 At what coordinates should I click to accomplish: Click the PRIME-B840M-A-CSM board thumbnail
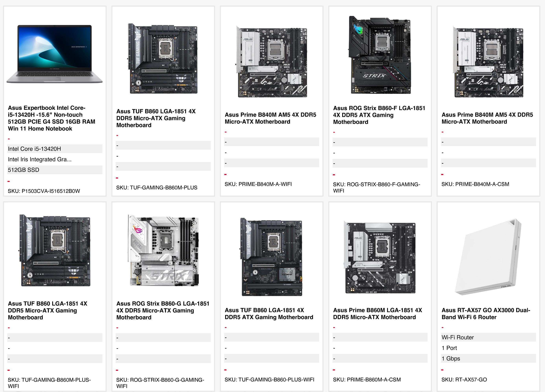tap(488, 62)
